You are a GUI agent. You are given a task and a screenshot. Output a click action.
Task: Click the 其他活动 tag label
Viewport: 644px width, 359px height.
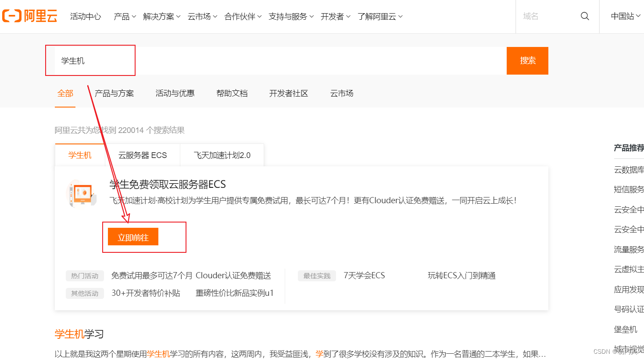tap(85, 293)
